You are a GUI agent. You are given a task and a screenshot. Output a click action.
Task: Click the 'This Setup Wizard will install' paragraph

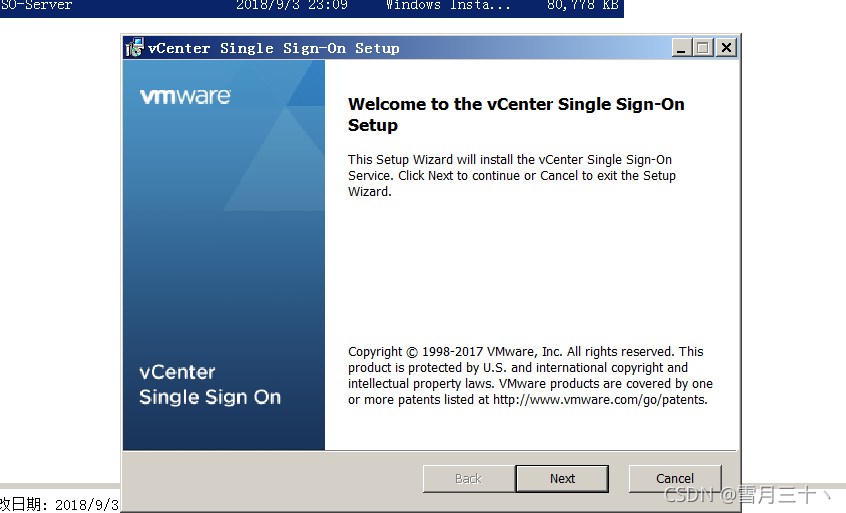pyautogui.click(x=511, y=175)
